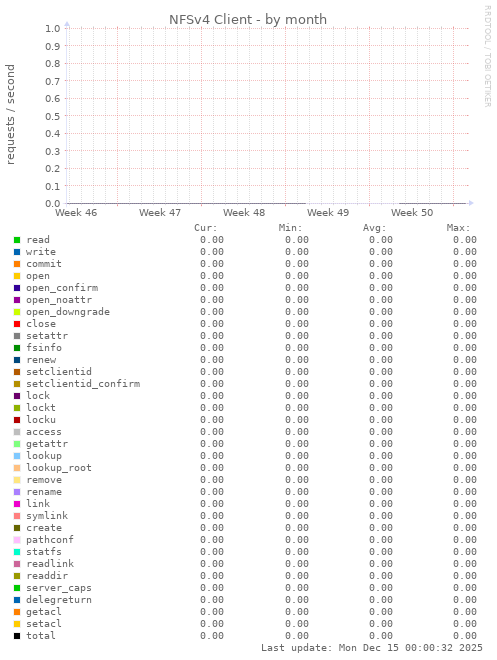Select the gray swatch beside setattr
Image resolution: width=497 pixels, height=660 pixels.
click(x=17, y=336)
